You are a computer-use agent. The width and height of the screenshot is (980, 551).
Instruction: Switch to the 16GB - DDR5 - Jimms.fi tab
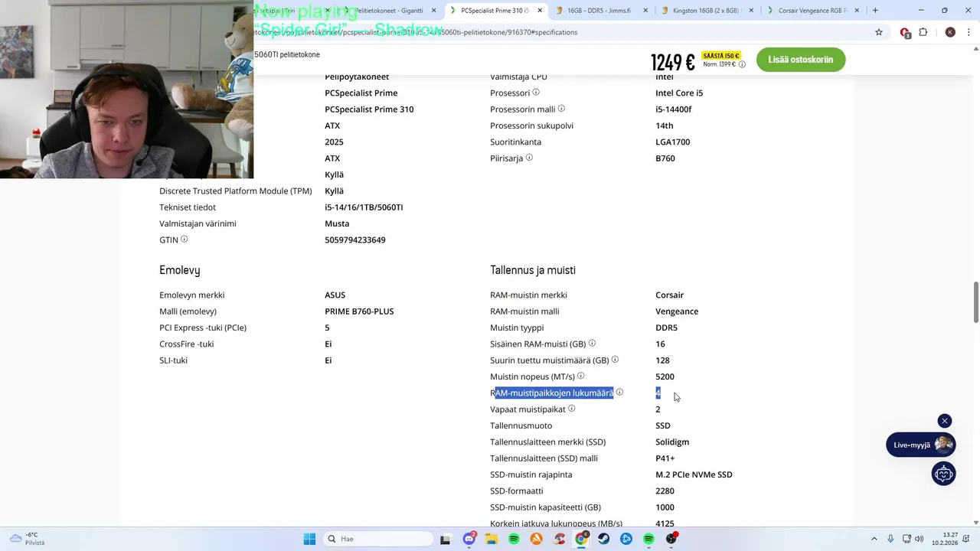[x=601, y=11]
